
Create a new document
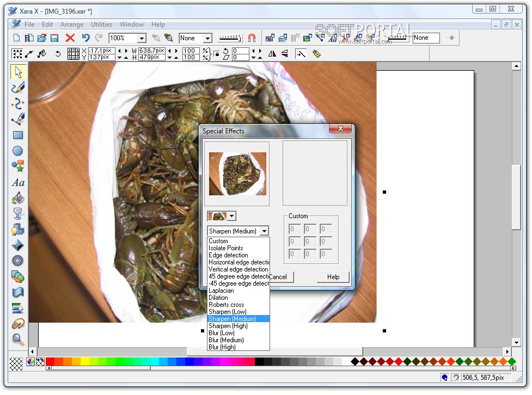[x=16, y=38]
